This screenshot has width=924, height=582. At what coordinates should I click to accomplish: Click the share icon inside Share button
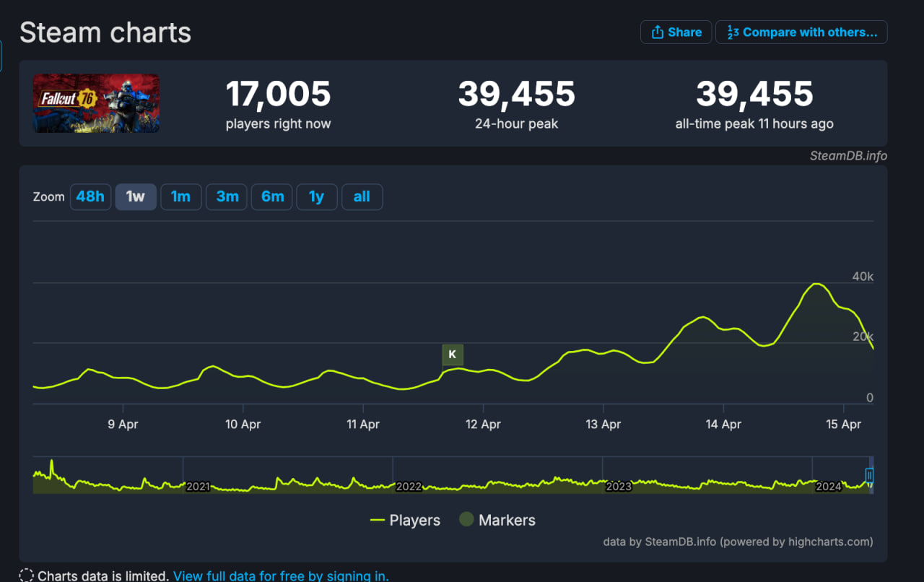point(658,32)
